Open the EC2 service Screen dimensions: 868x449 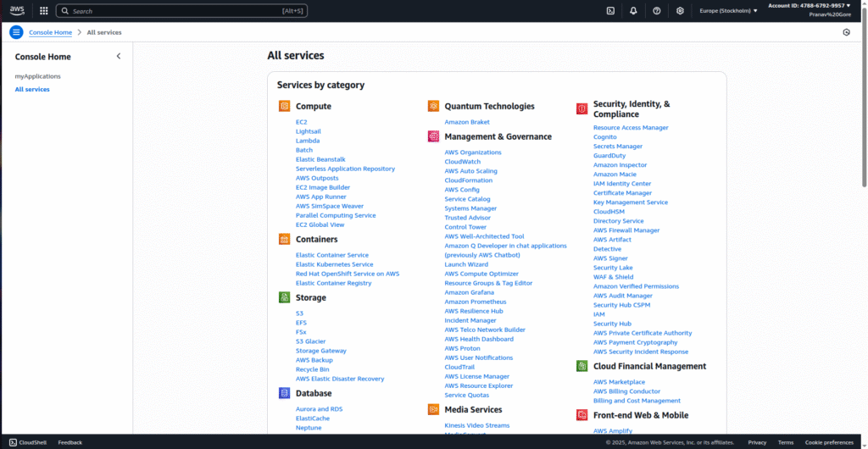click(301, 122)
